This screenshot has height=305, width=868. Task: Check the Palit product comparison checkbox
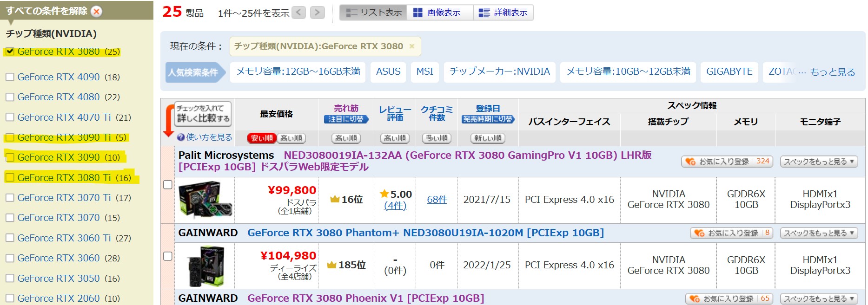(x=168, y=185)
